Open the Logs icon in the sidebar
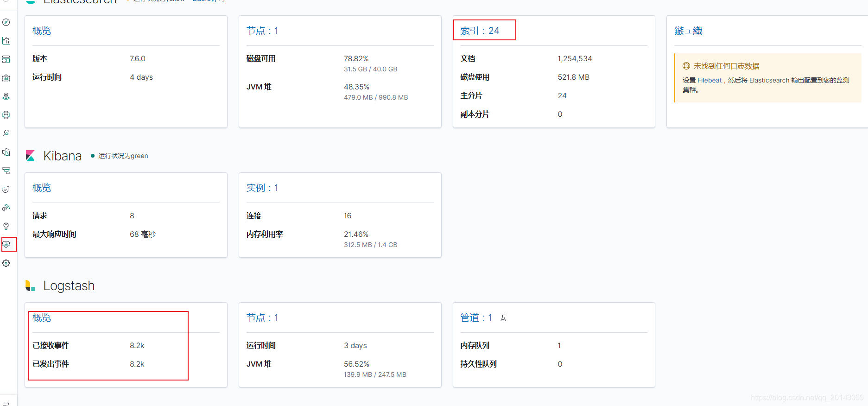Viewport: 868px width, 406px height. click(6, 152)
